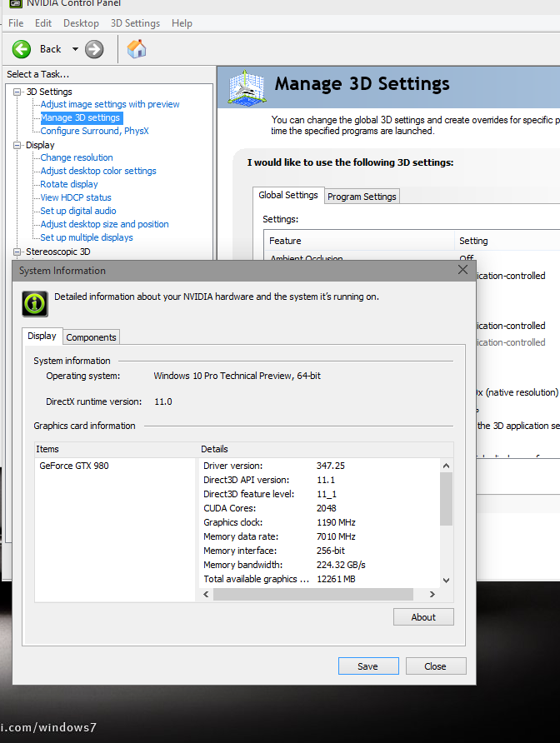This screenshot has height=743, width=560.
Task: Click the Direct3D feature level row
Action: [320, 494]
